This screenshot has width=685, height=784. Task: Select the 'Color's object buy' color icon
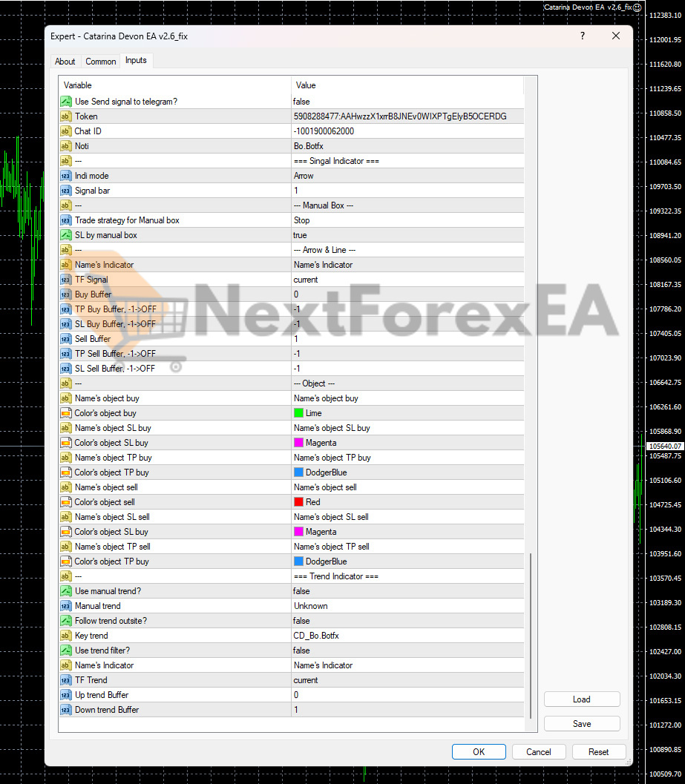click(66, 413)
